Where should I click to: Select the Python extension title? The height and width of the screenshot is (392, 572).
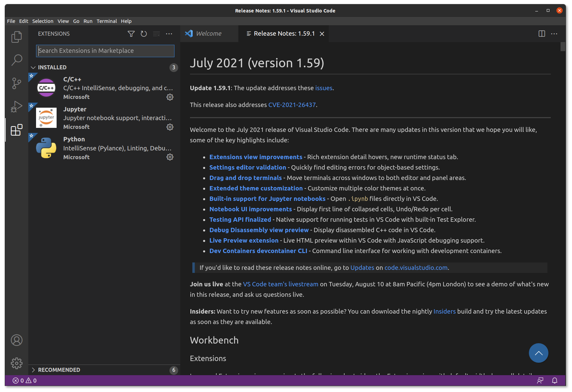(x=74, y=139)
